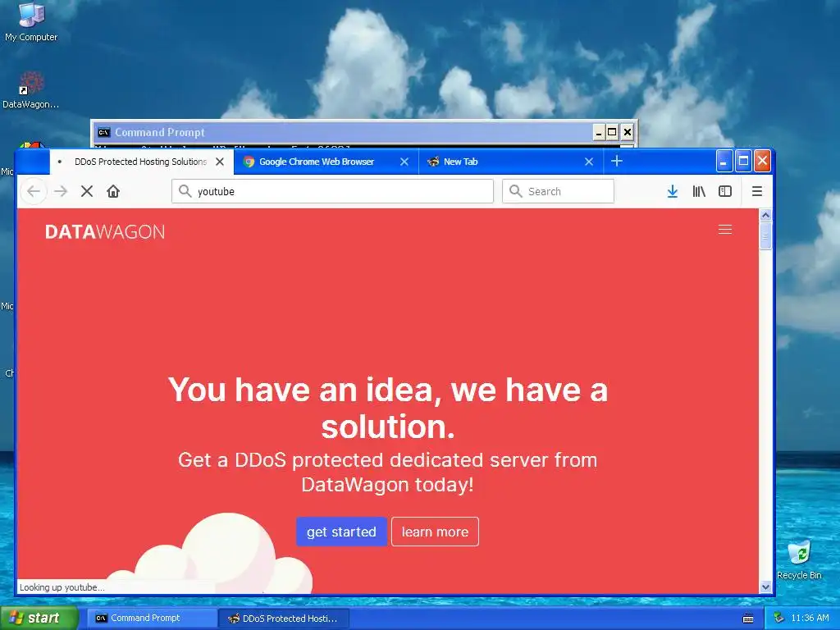Close the Command Prompt window

[x=628, y=132]
